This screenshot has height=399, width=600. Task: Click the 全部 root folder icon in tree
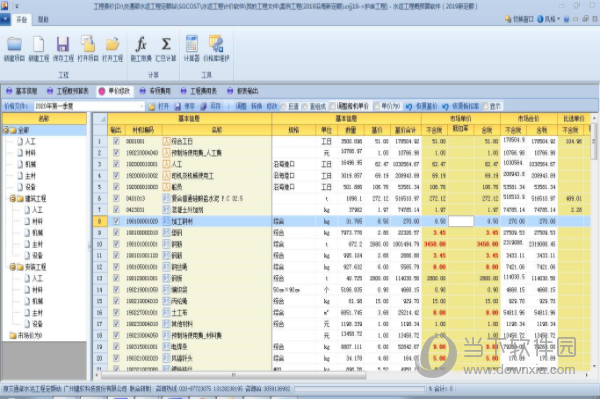coord(13,130)
